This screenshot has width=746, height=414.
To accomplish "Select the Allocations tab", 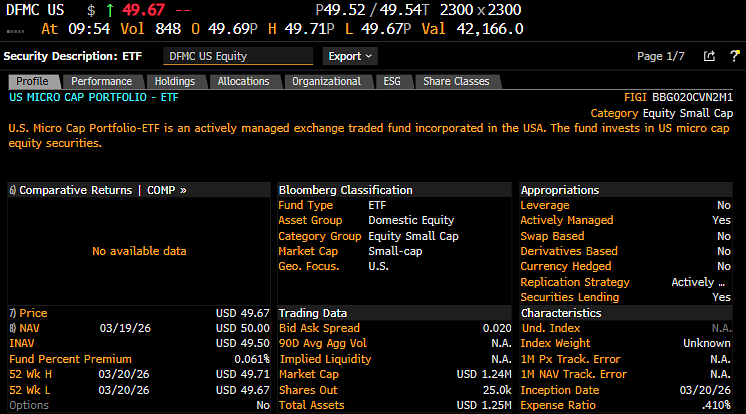I will [243, 81].
